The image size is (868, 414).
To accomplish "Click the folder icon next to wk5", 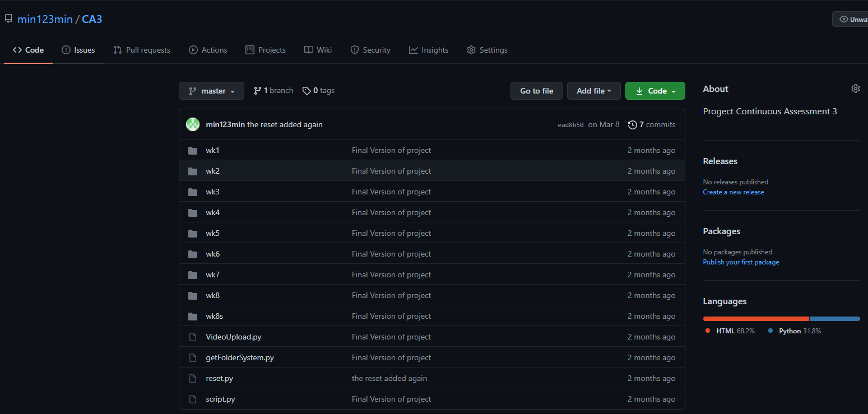I will click(x=193, y=234).
